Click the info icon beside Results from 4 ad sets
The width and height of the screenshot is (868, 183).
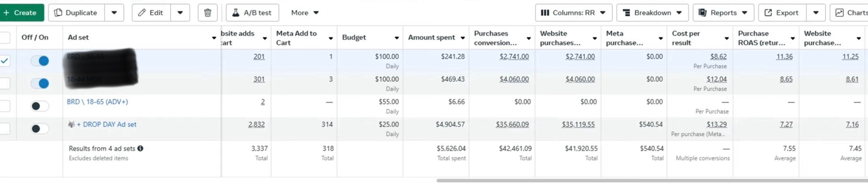pos(140,149)
